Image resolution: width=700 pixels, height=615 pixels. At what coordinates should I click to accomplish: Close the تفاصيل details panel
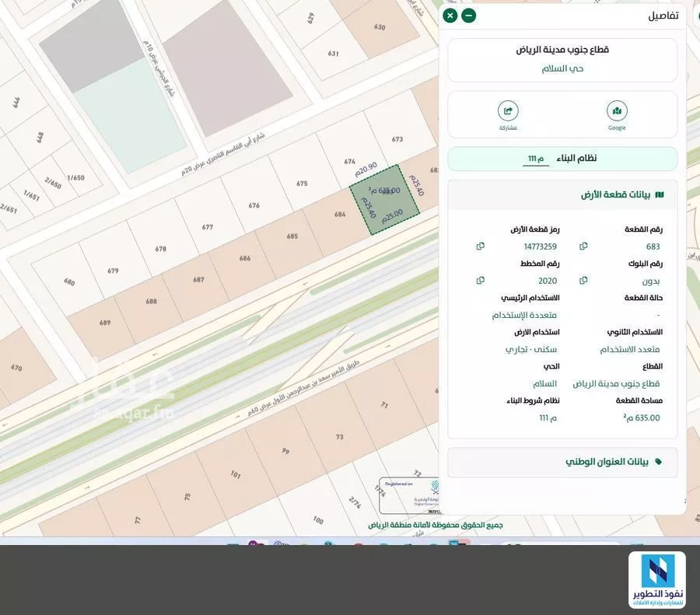pos(450,16)
